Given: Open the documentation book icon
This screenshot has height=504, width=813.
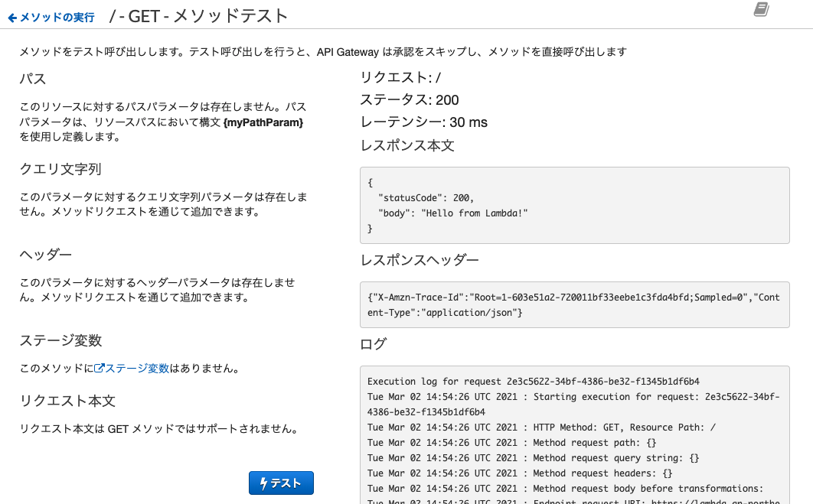Looking at the screenshot, I should coord(761,9).
